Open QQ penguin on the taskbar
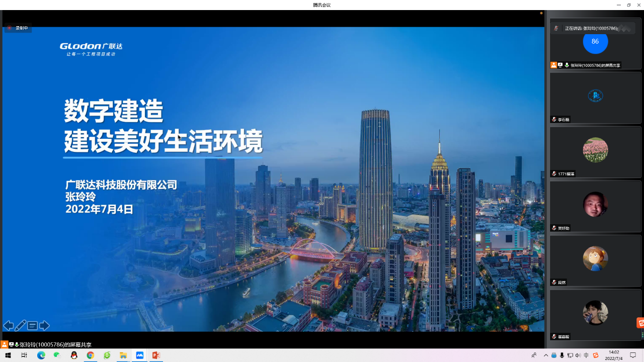Screen dimensions: 644x362 click(x=74, y=355)
